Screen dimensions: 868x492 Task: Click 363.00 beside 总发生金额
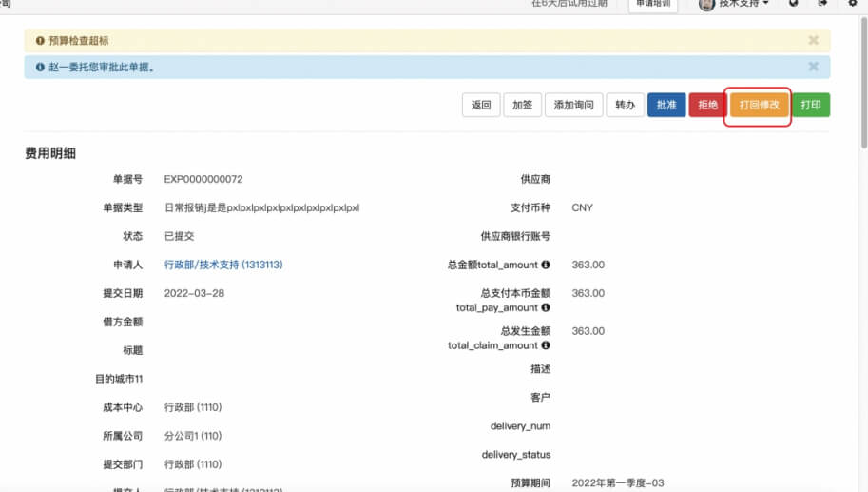click(588, 331)
